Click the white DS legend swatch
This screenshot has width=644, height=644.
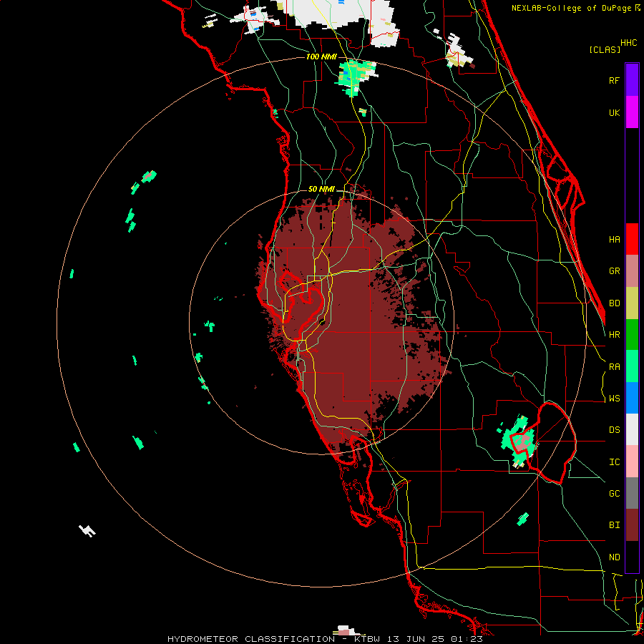click(x=632, y=430)
